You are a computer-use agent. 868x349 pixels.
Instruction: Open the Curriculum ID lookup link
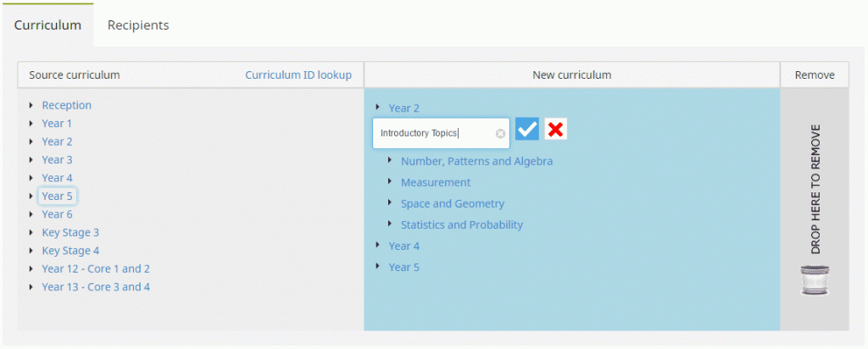[x=298, y=75]
